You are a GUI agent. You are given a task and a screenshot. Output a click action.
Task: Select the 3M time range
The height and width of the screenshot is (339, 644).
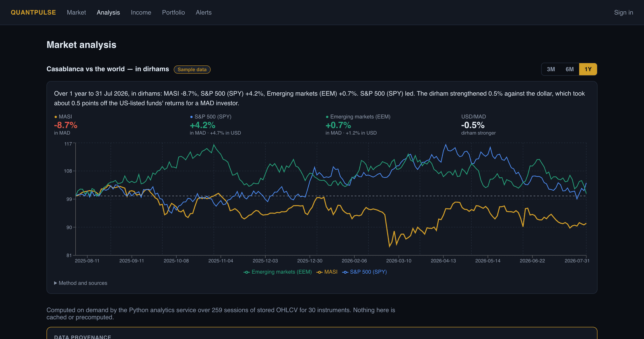tap(551, 69)
